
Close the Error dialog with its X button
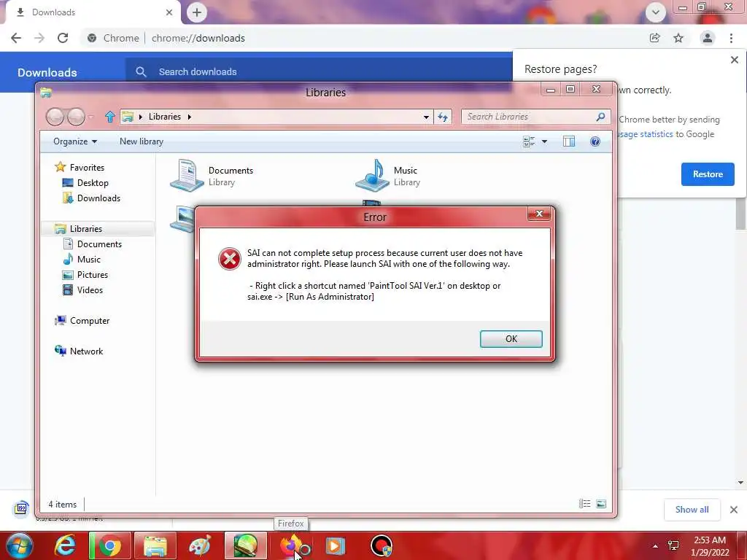(x=539, y=214)
